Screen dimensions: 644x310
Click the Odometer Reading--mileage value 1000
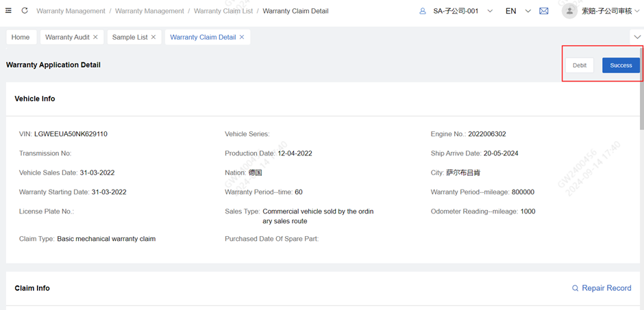(528, 211)
